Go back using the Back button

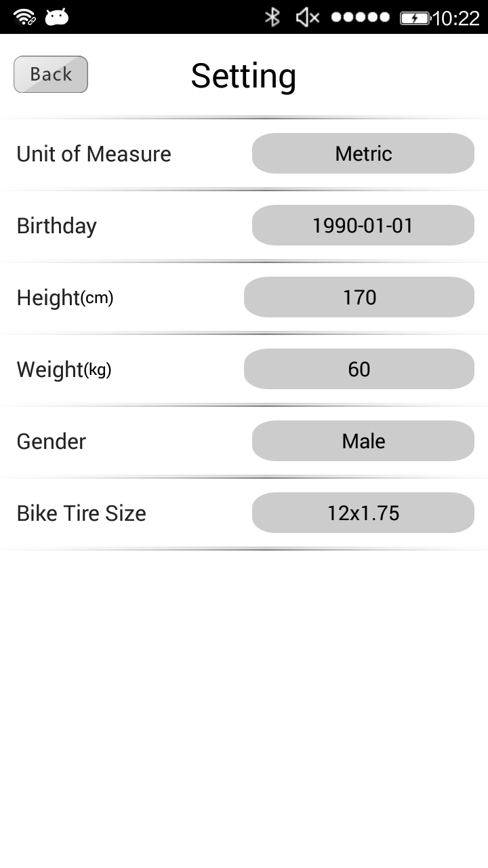pyautogui.click(x=51, y=74)
